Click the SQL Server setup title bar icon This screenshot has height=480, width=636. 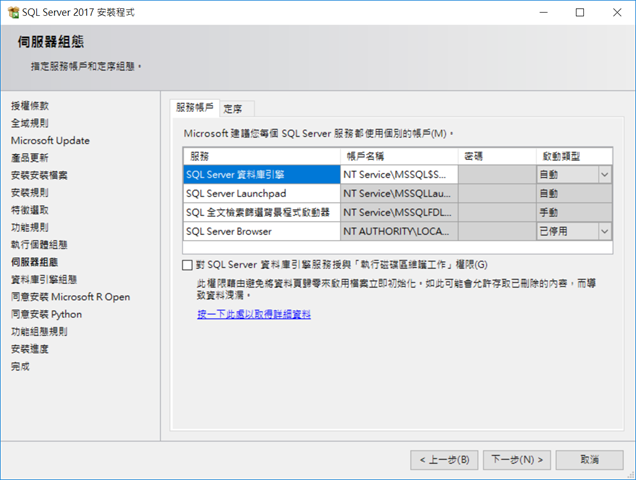pyautogui.click(x=13, y=13)
